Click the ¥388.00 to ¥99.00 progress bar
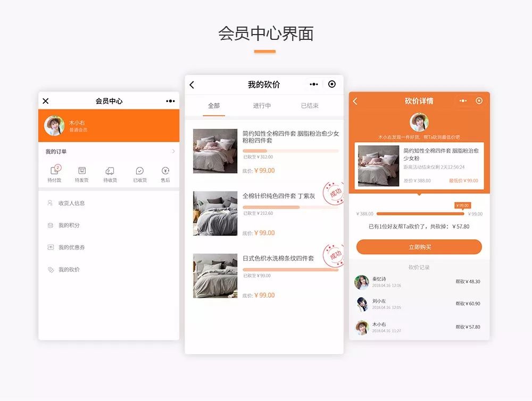Image resolution: width=532 pixels, height=401 pixels. [x=420, y=214]
